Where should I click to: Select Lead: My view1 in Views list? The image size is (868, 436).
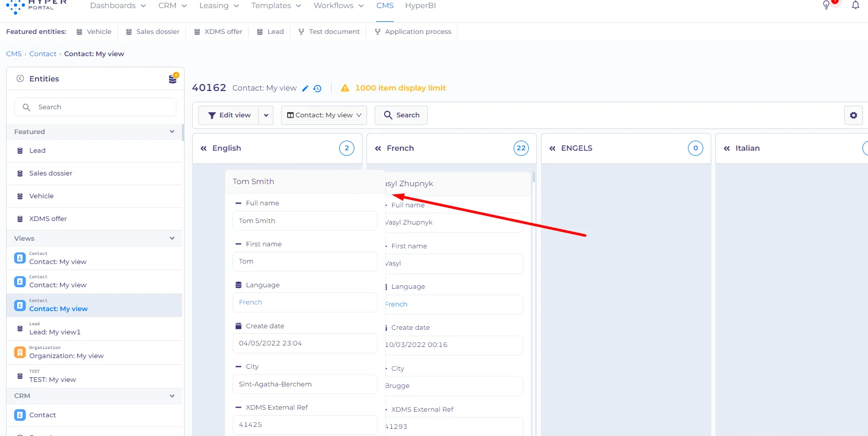tap(95, 329)
